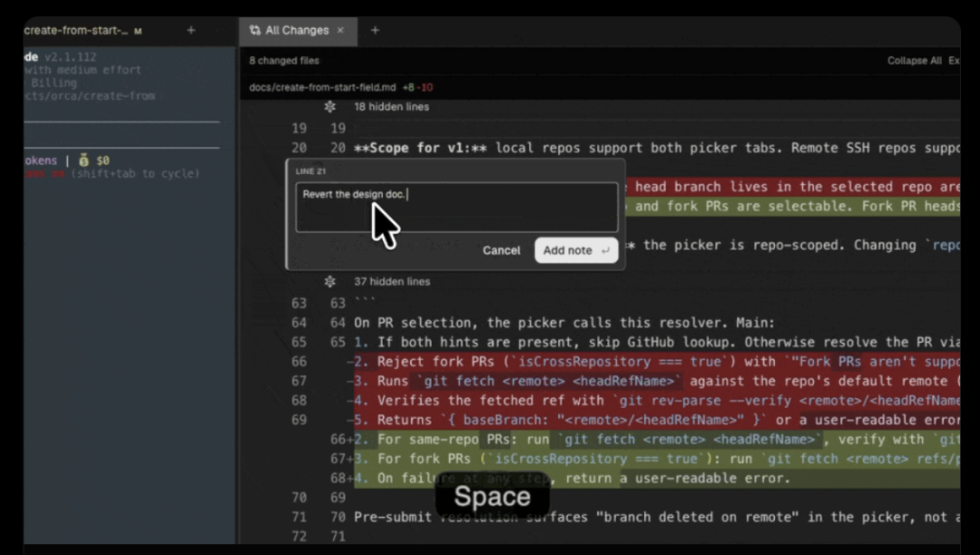980x555 pixels.
Task: Click the LINE 21 label in note popup
Action: point(310,171)
